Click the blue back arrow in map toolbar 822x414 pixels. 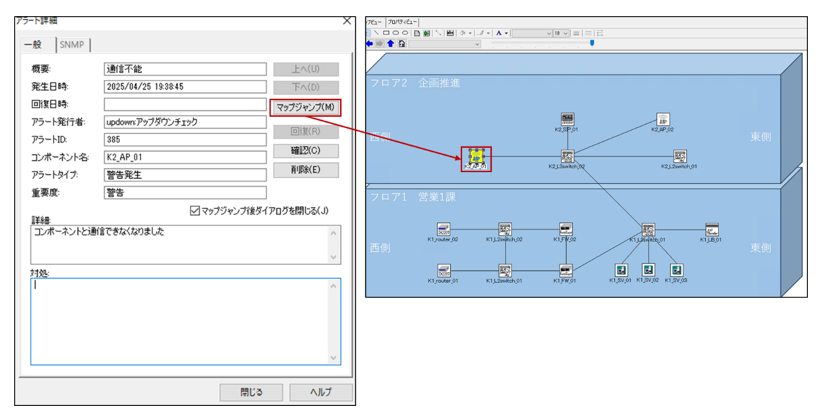tap(370, 44)
